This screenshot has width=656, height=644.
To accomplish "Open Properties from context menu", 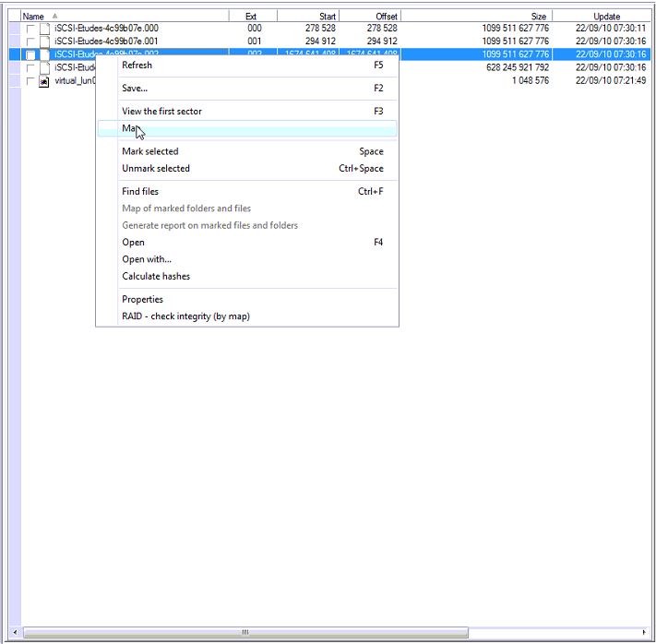I will (247, 300).
